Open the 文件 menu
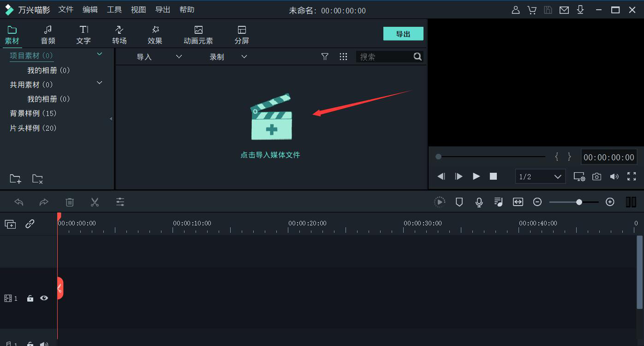644x346 pixels. [66, 9]
